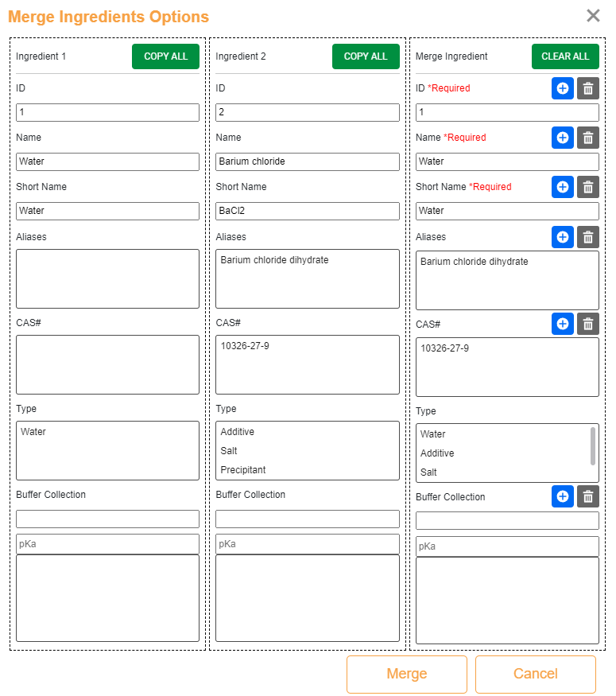This screenshot has width=616, height=696.
Task: Focus the Merge Ingredient pKa field
Action: tap(506, 547)
